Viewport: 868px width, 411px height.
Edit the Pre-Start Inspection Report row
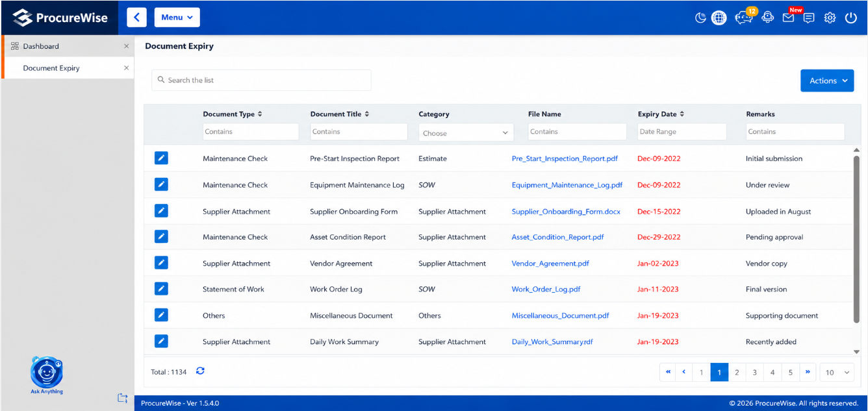tap(161, 158)
